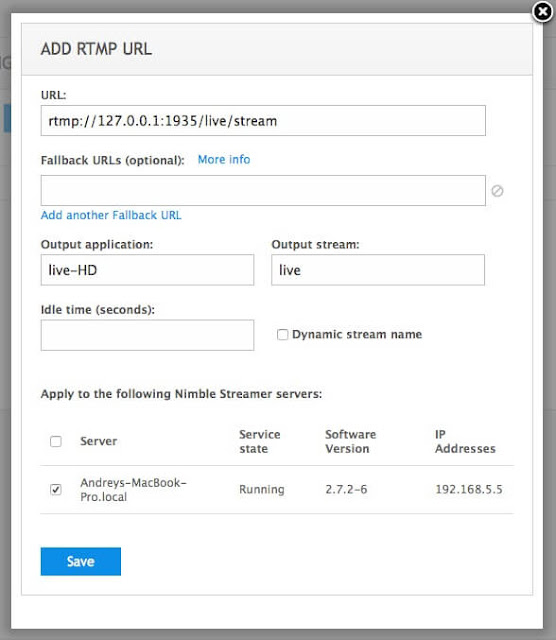
Task: Click the Dynamic stream name label
Action: [x=357, y=335]
